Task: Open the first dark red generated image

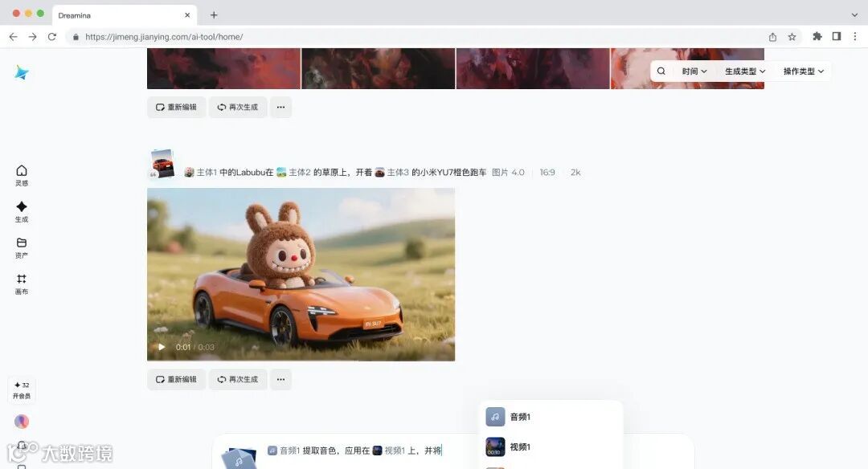Action: click(223, 68)
